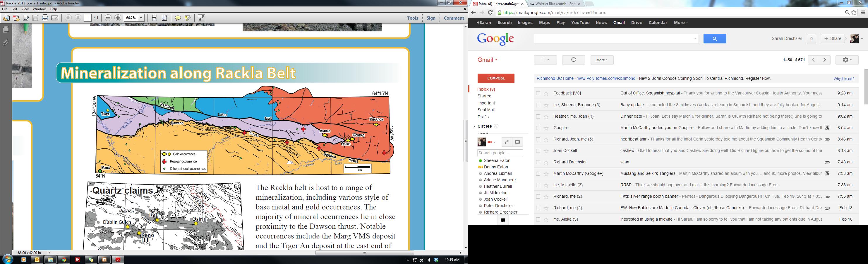Click the red COMPOSE button
Image resolution: width=868 pixels, height=264 pixels.
496,78
